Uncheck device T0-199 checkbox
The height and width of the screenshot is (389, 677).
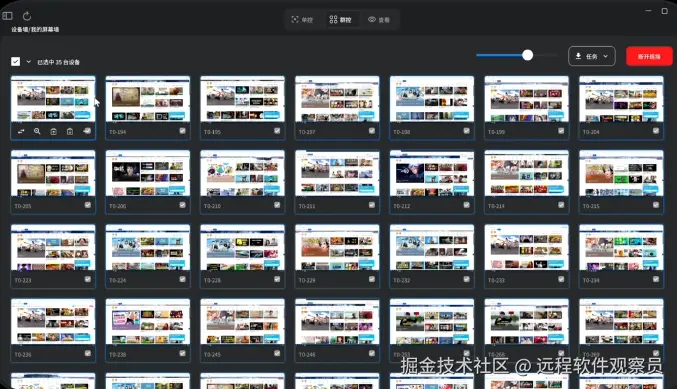(x=561, y=131)
